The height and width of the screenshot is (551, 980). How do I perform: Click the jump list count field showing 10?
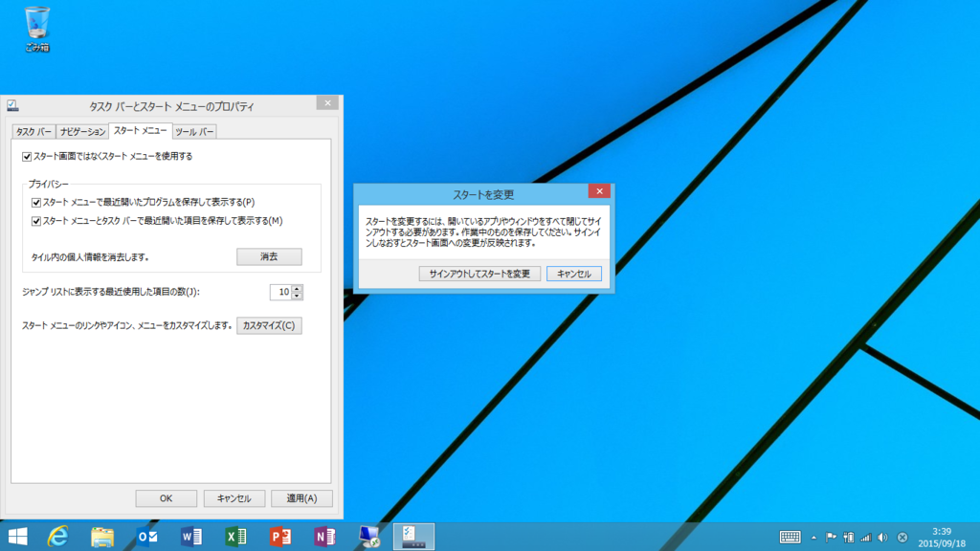(281, 292)
